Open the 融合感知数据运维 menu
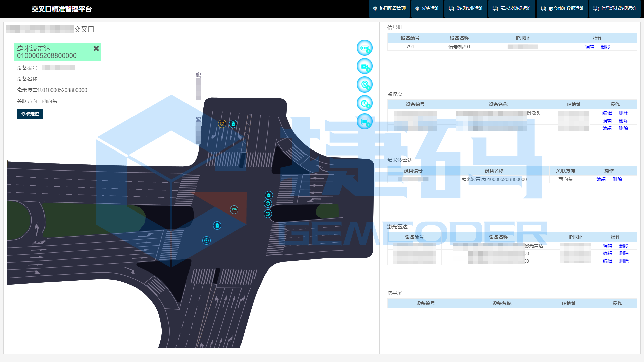Screen dimensions: 644x362 [x=562, y=9]
